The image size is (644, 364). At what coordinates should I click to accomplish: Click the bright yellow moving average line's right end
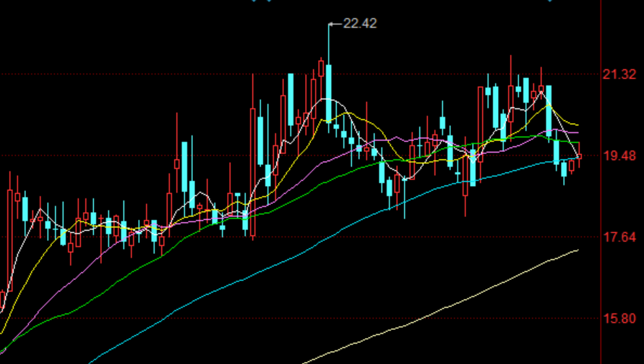pyautogui.click(x=576, y=126)
